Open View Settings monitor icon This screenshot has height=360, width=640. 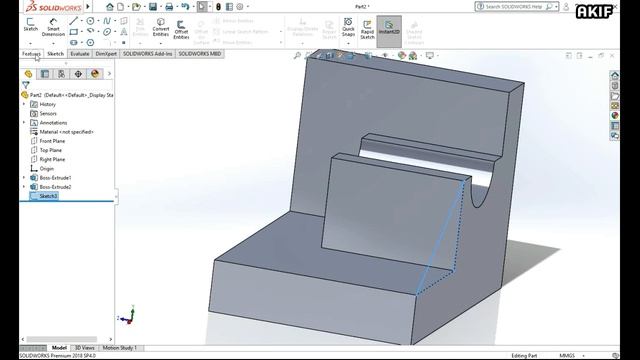pos(430,56)
